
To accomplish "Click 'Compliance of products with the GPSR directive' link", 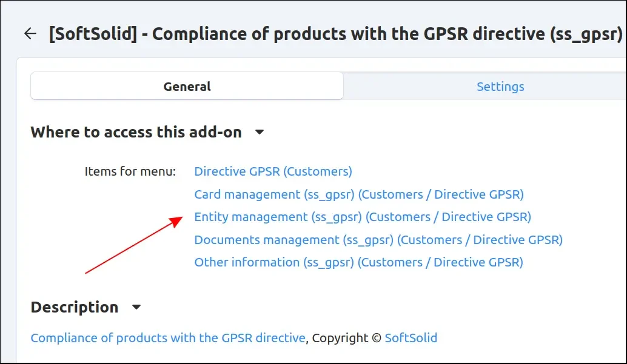I will pyautogui.click(x=168, y=338).
